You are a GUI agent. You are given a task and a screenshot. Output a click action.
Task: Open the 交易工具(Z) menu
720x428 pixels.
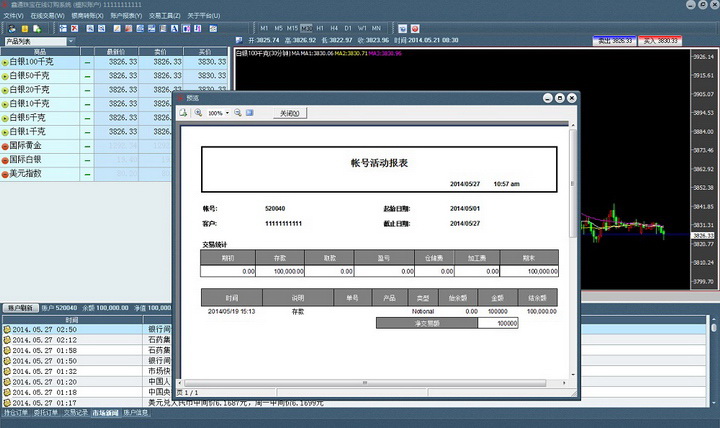(x=165, y=16)
